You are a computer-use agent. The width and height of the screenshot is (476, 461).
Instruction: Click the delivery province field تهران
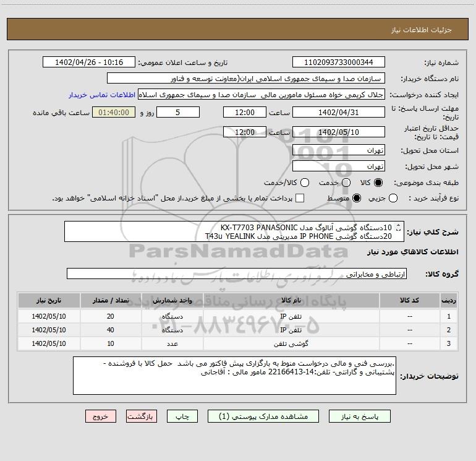tap(339, 150)
